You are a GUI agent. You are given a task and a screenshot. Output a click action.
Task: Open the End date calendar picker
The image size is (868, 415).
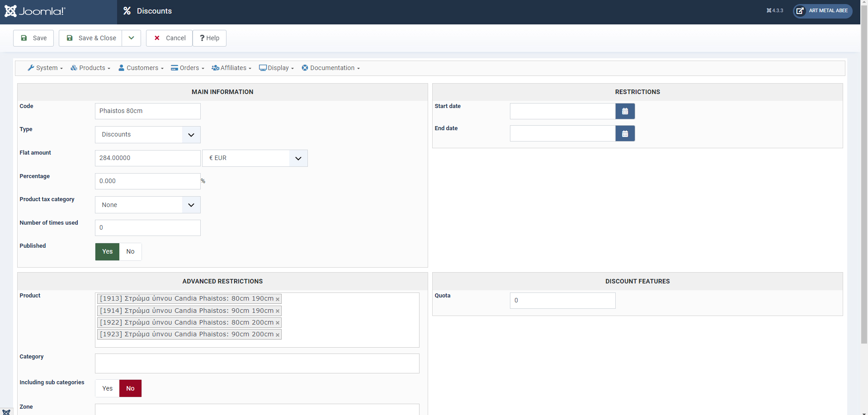[x=625, y=133]
